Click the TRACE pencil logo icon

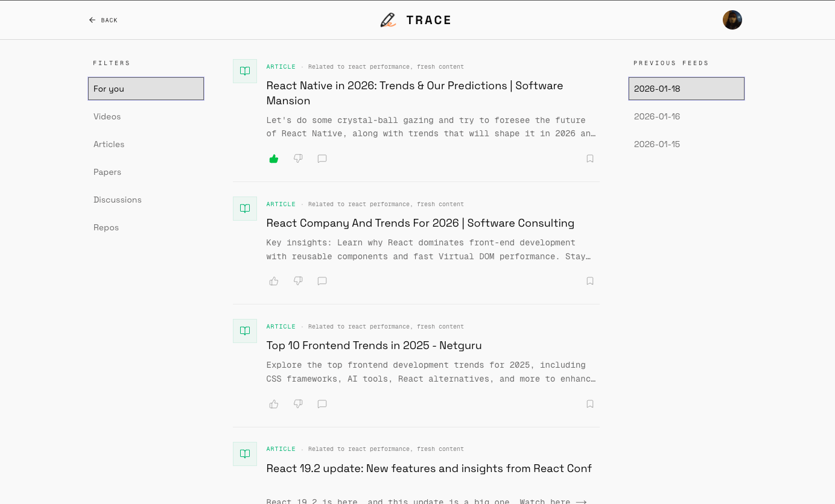click(x=388, y=19)
